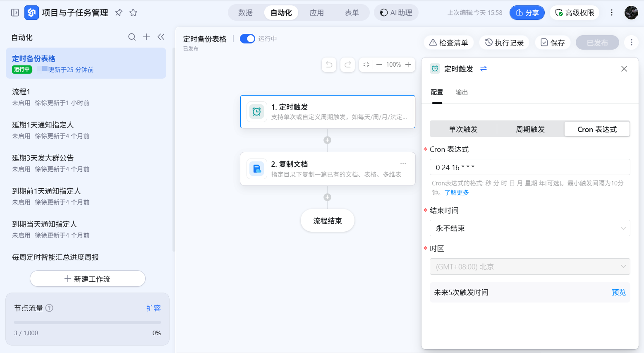Open the 结束时间 dropdown
Image resolution: width=644 pixels, height=353 pixels.
tap(530, 228)
